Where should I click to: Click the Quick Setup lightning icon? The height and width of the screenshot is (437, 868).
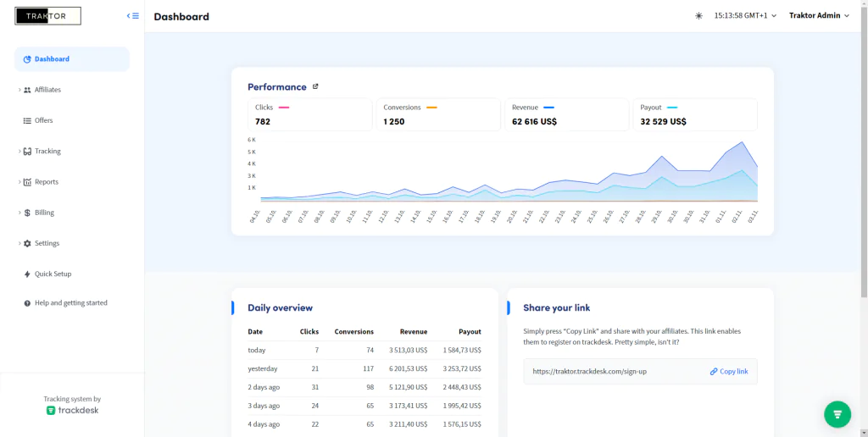coord(27,274)
